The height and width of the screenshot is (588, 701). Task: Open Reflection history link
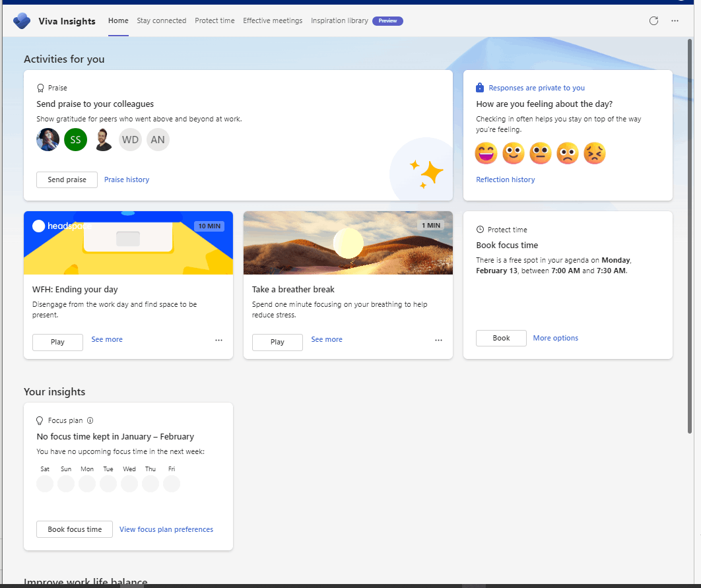coord(505,180)
